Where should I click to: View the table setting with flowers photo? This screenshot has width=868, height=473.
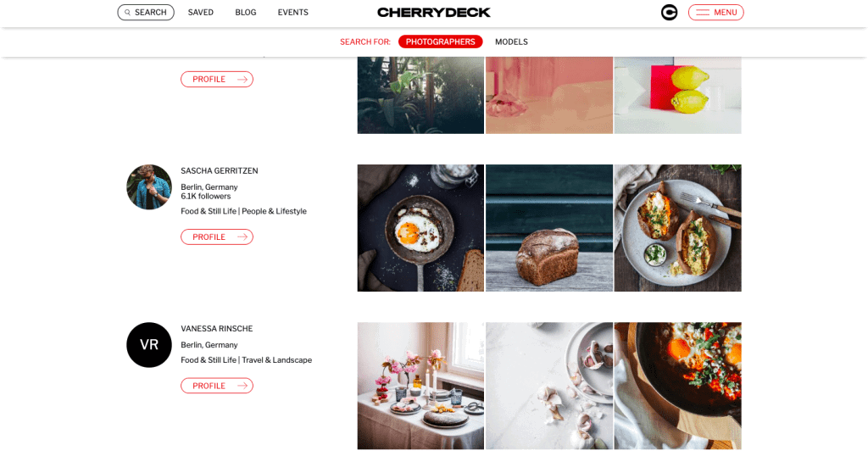click(x=420, y=386)
